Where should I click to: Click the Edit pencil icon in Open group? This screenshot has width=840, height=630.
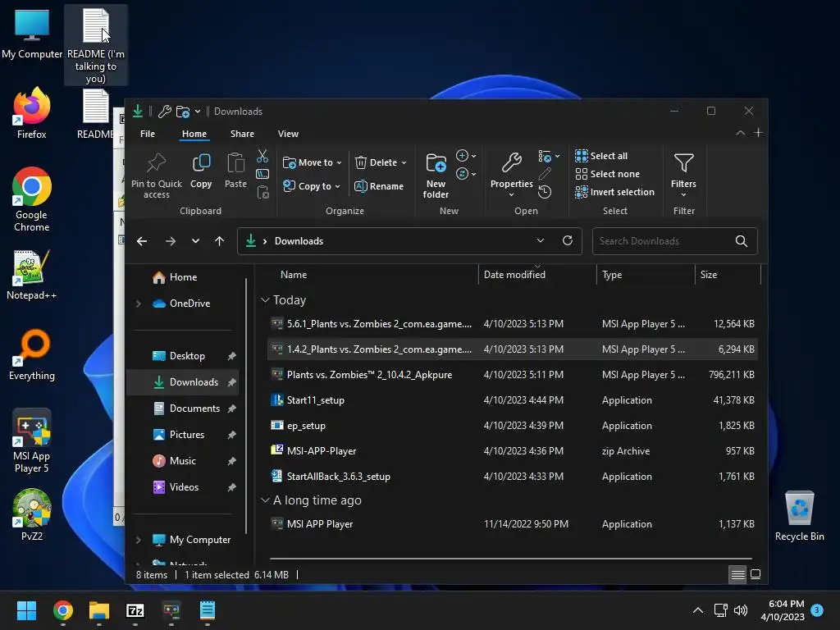point(545,174)
